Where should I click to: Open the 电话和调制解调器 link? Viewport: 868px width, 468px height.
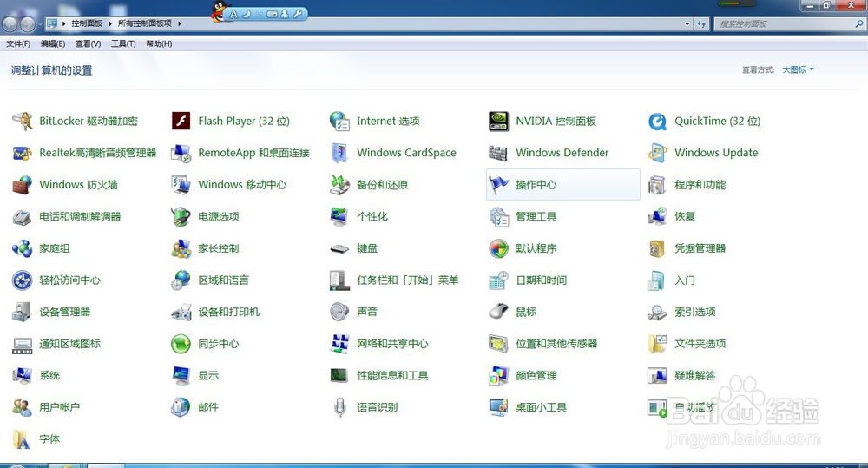point(80,216)
